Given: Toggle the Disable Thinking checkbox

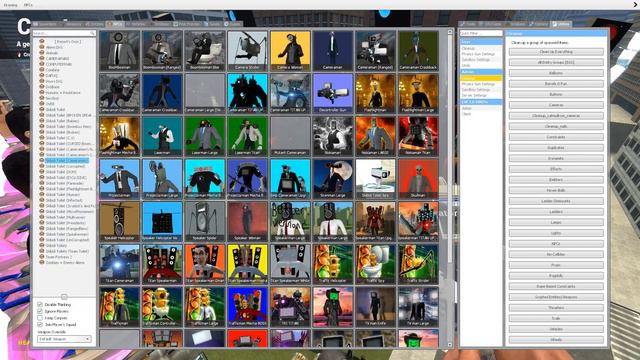Looking at the screenshot, I should click(40, 304).
